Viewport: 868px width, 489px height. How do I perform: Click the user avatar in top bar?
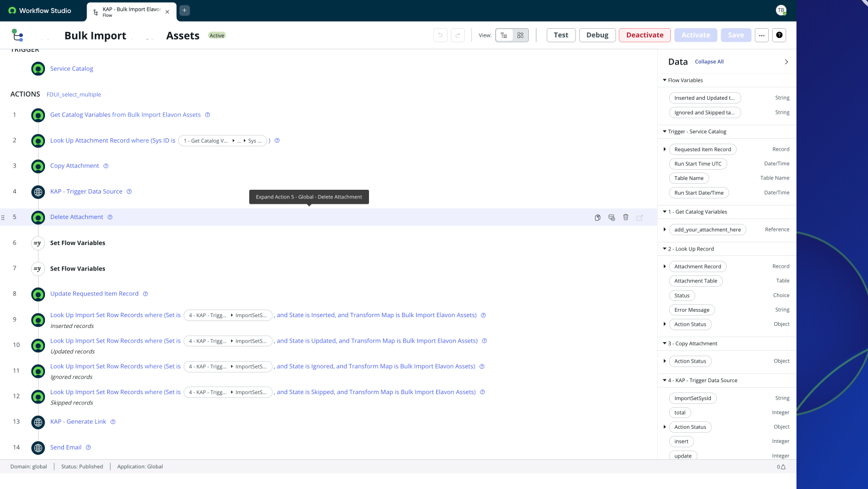click(781, 10)
